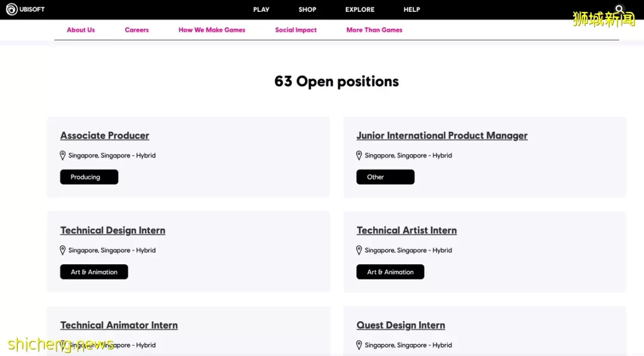
Task: Go to Careers tab
Action: (x=137, y=30)
